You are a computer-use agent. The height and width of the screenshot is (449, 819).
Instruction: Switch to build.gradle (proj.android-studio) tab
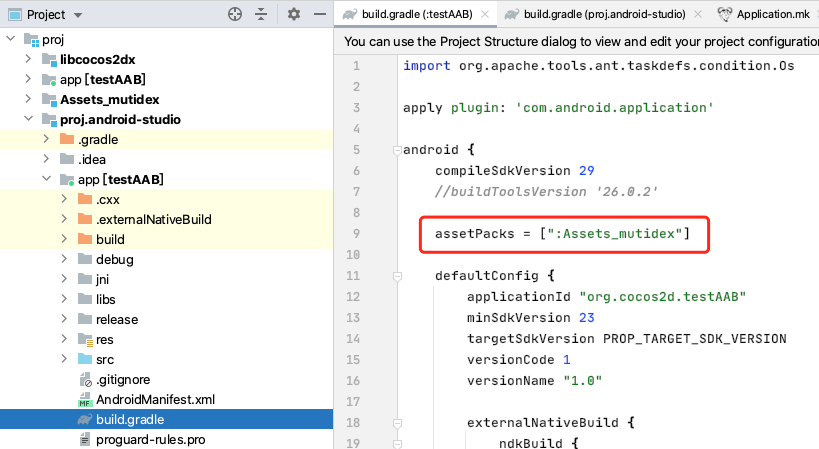pyautogui.click(x=604, y=14)
